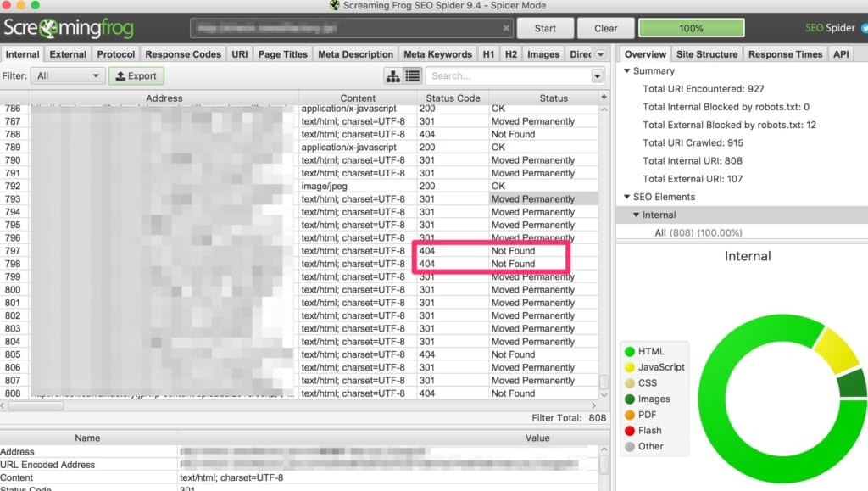Select row 789 application/x-javascript content
Image resolution: width=868 pixels, height=491 pixels.
[x=348, y=148]
